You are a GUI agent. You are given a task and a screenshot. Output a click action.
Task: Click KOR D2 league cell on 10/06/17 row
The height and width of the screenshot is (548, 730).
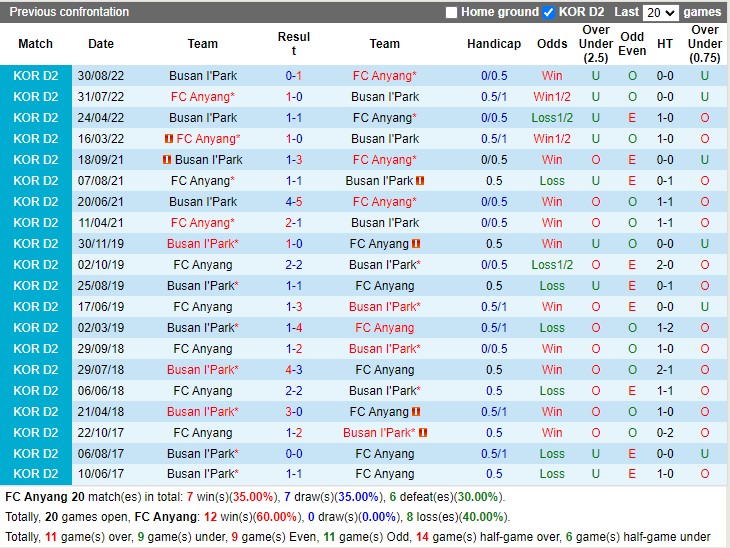pos(36,474)
